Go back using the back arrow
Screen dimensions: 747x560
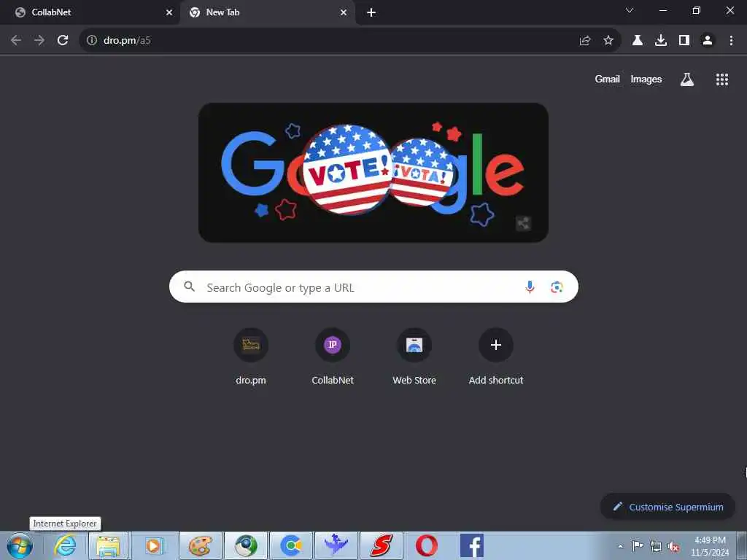[16, 41]
